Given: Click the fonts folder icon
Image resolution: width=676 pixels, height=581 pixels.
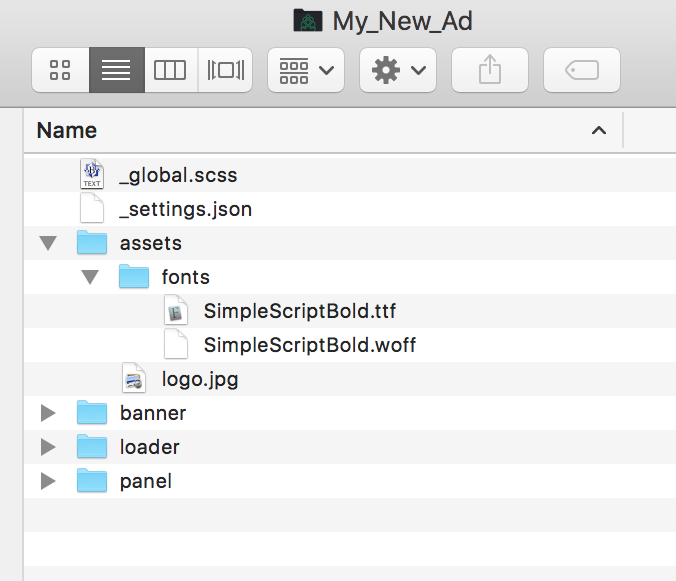Looking at the screenshot, I should click(134, 276).
